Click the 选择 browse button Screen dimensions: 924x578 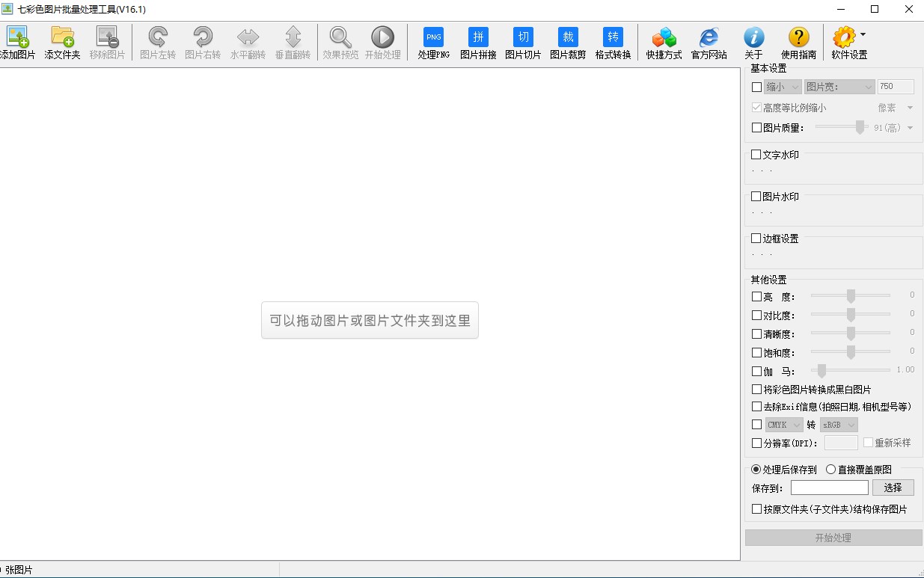point(893,488)
